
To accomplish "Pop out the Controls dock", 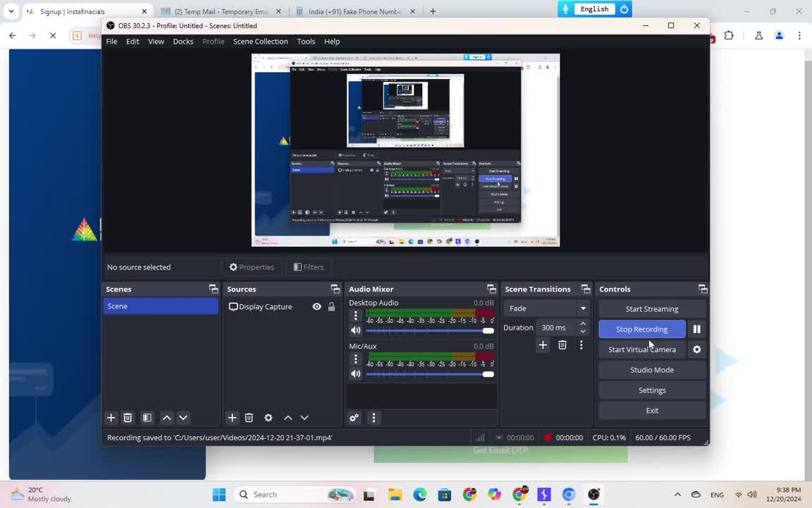I will 703,289.
